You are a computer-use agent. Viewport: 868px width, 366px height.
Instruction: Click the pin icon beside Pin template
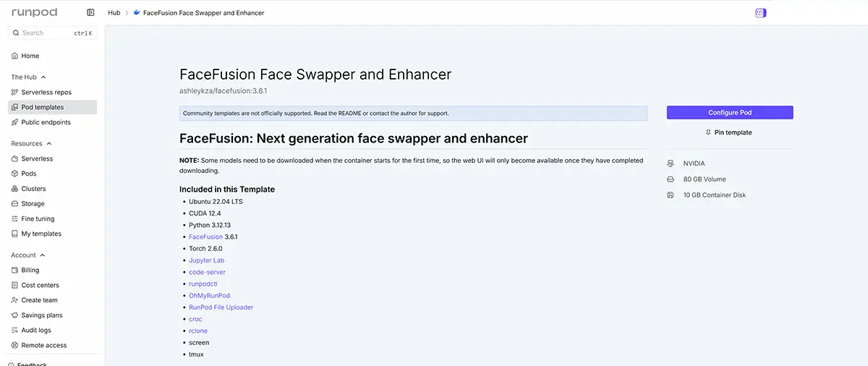coord(708,132)
